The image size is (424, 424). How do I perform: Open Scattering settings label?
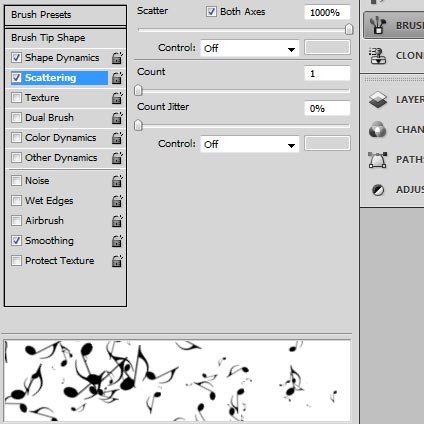[x=51, y=78]
